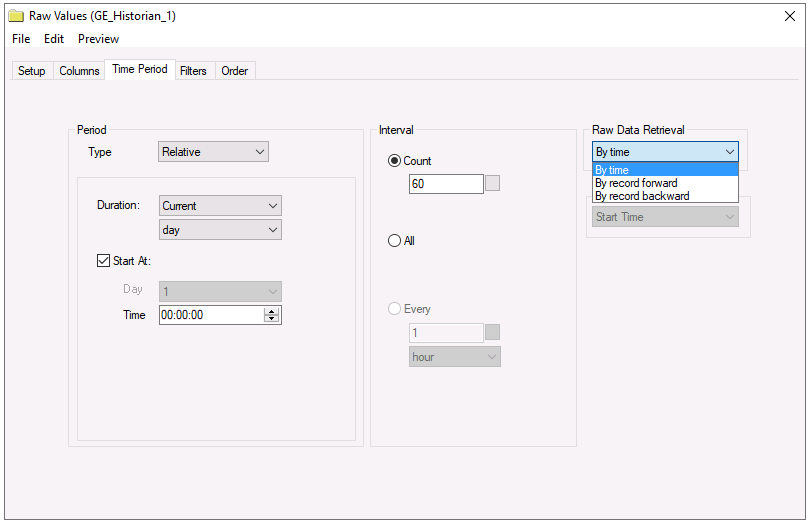The width and height of the screenshot is (811, 523).
Task: Open the duration unit dropdown showing day
Action: coord(220,230)
